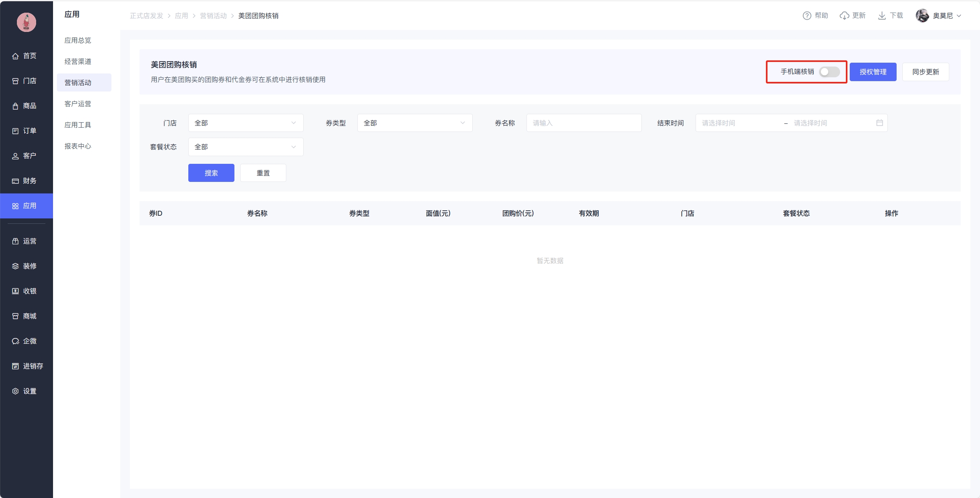Image resolution: width=980 pixels, height=498 pixels.
Task: Go to 营销活动 breadcrumb link
Action: 213,16
